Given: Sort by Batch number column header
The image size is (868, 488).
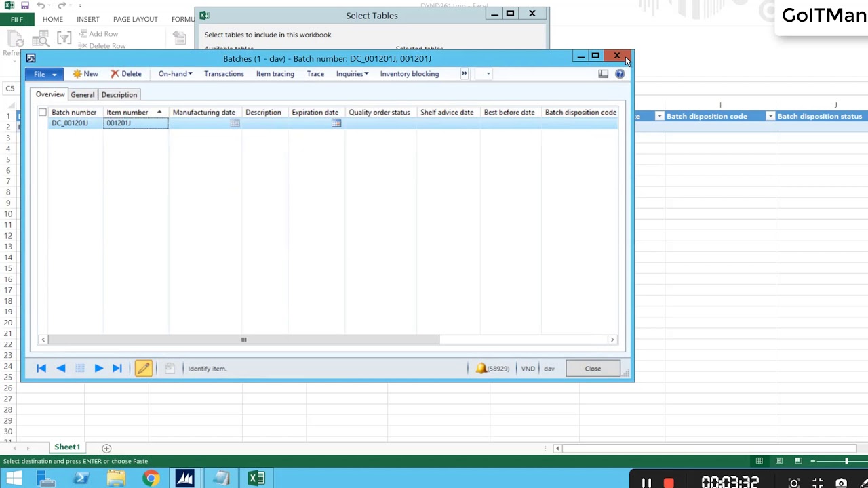Looking at the screenshot, I should 74,113.
